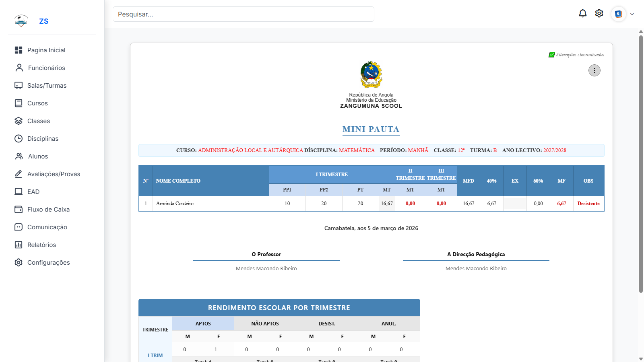
Task: Click the Pesquisar search field
Action: [243, 14]
